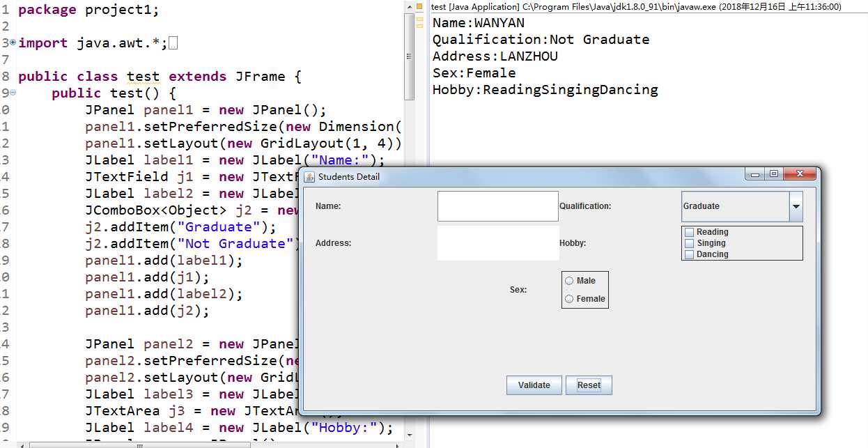Click the editor vertical scrollbar up arrow
This screenshot has width=868, height=448.
tap(410, 6)
